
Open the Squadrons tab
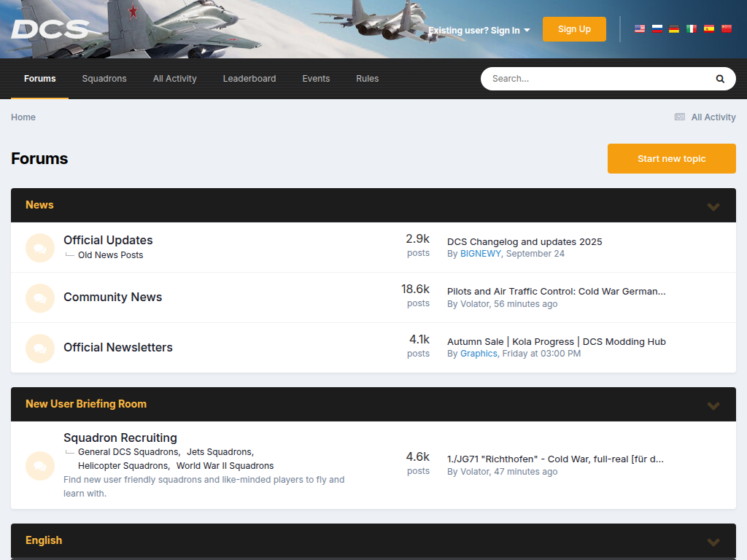[x=104, y=79]
